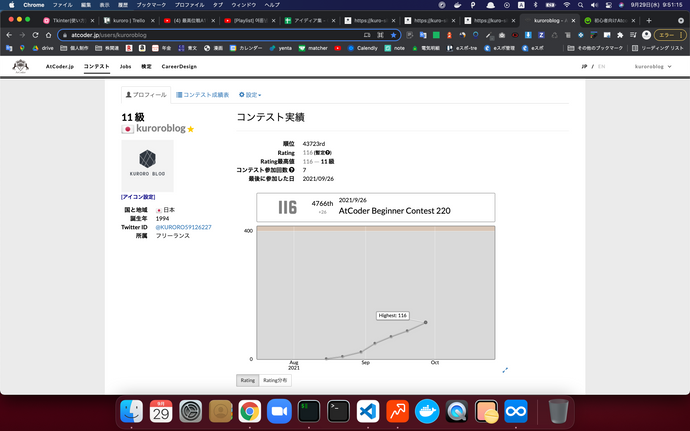This screenshot has height=431, width=690.
Task: Click the AtCoder logo in the site header
Action: coord(20,66)
